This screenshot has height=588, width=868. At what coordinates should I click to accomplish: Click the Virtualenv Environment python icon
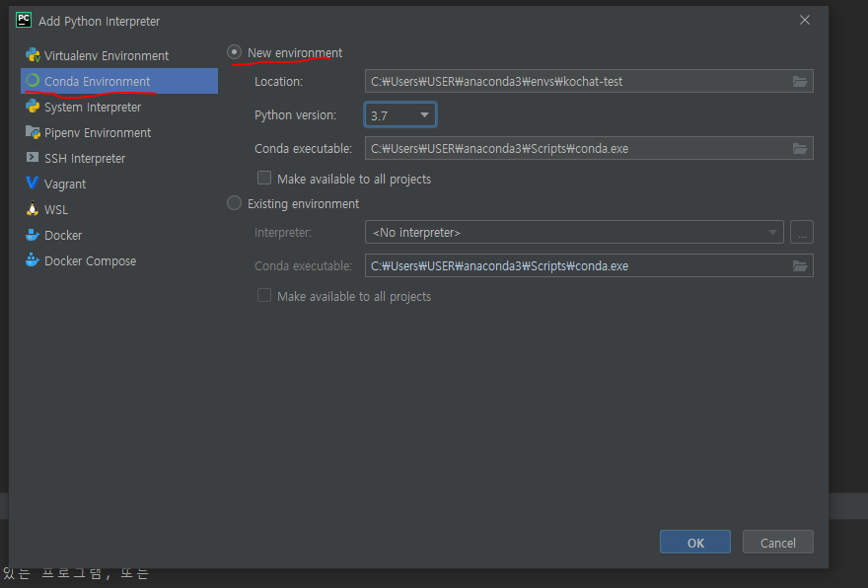point(33,55)
